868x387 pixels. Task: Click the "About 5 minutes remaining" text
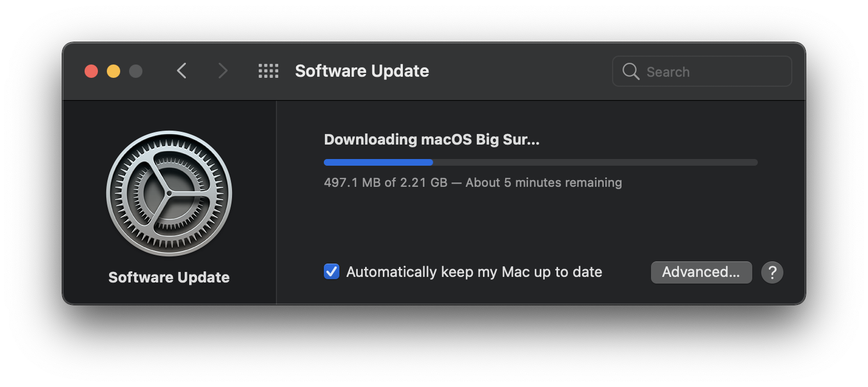click(x=544, y=182)
